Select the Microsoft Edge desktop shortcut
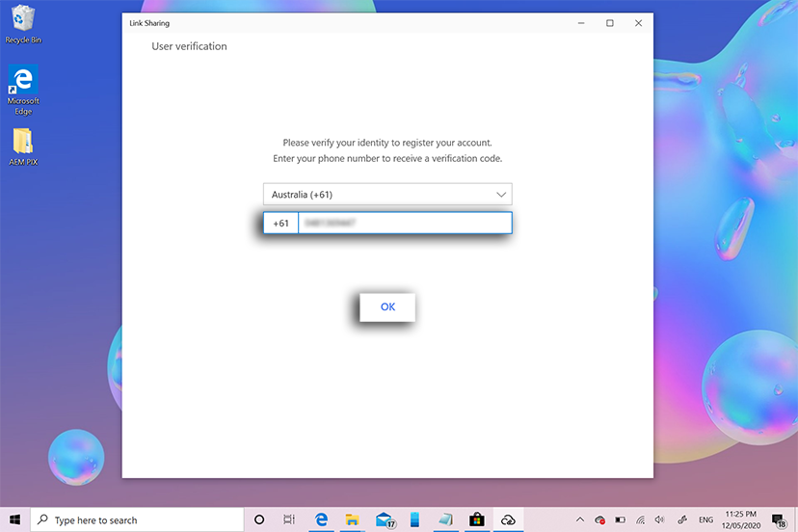Viewport: 798px width, 532px height. point(23,90)
